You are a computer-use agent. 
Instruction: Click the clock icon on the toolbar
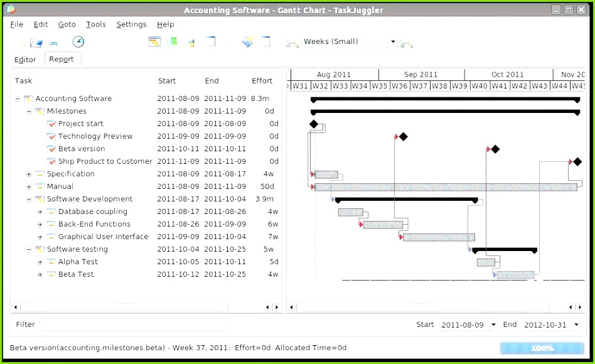[78, 41]
